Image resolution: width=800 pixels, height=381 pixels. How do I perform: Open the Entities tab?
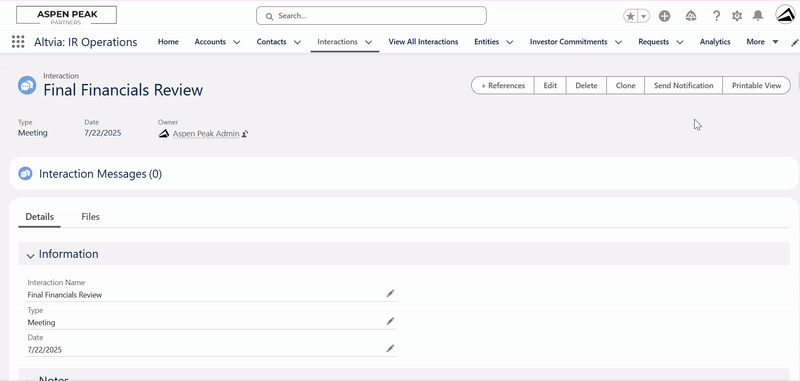coord(486,42)
